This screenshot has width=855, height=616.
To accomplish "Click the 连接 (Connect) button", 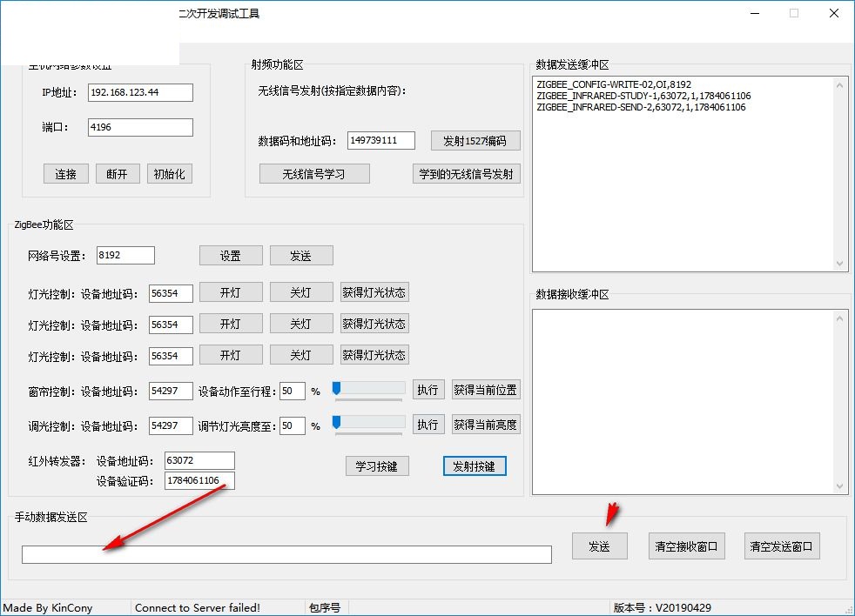I will click(65, 173).
